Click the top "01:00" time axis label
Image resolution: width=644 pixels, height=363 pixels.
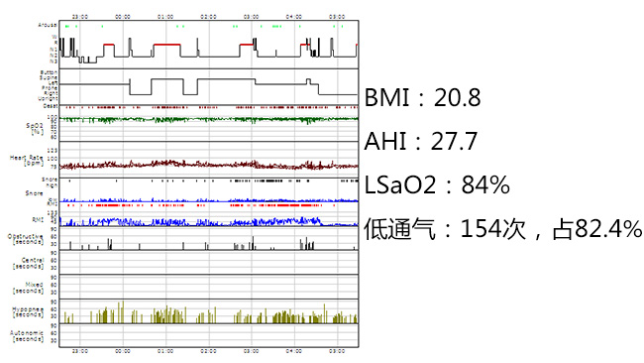(165, 17)
